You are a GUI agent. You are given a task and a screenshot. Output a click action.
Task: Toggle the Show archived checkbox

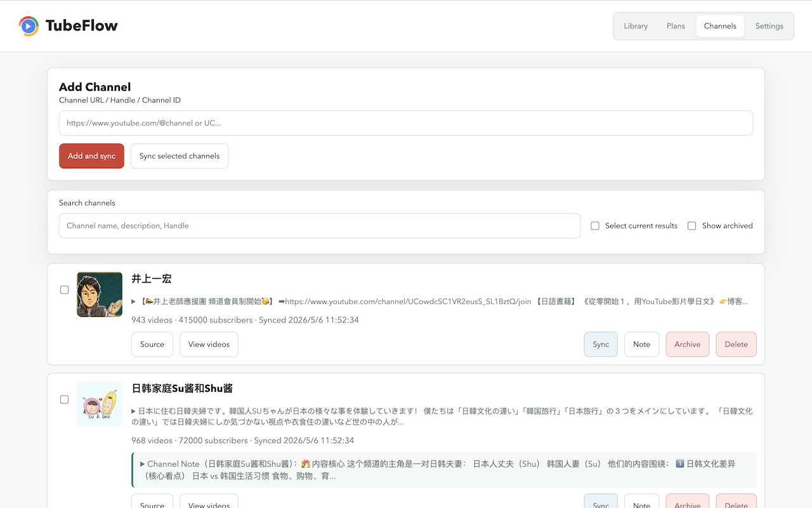(692, 226)
